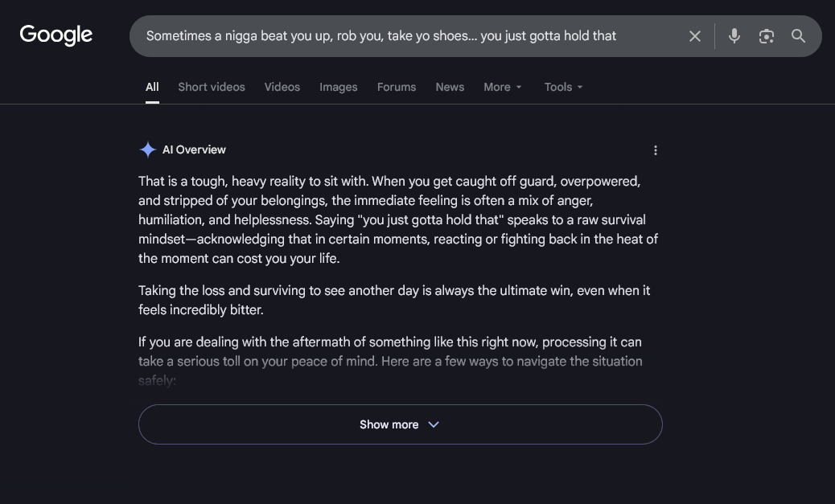Select the All results tab
The width and height of the screenshot is (835, 504).
[x=152, y=87]
